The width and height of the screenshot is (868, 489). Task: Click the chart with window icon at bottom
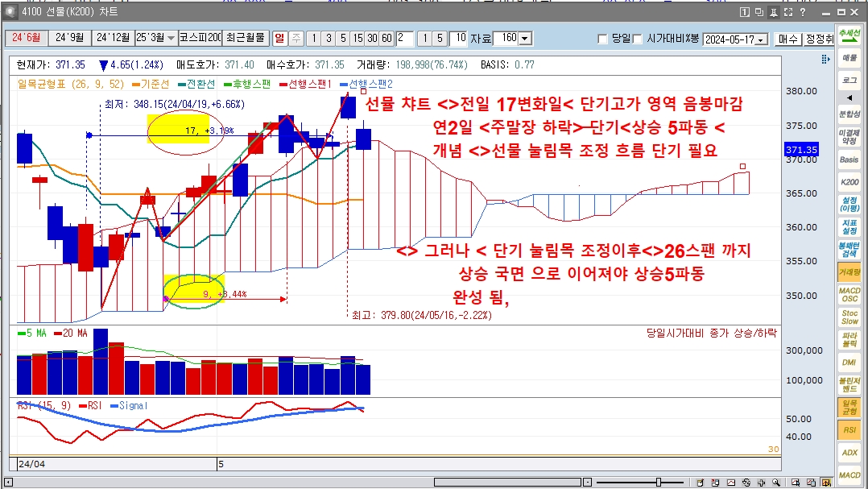[811, 483]
